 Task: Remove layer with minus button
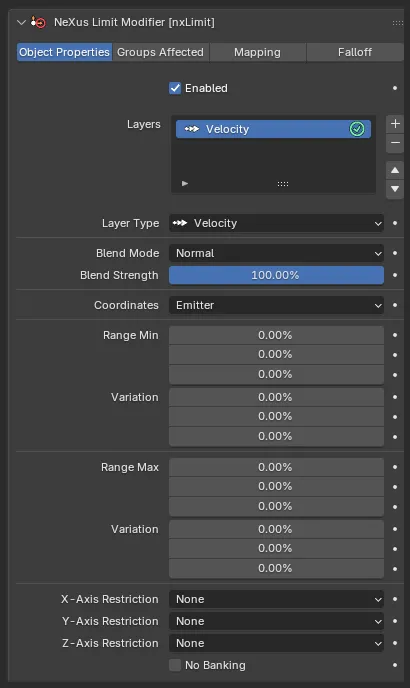(395, 143)
